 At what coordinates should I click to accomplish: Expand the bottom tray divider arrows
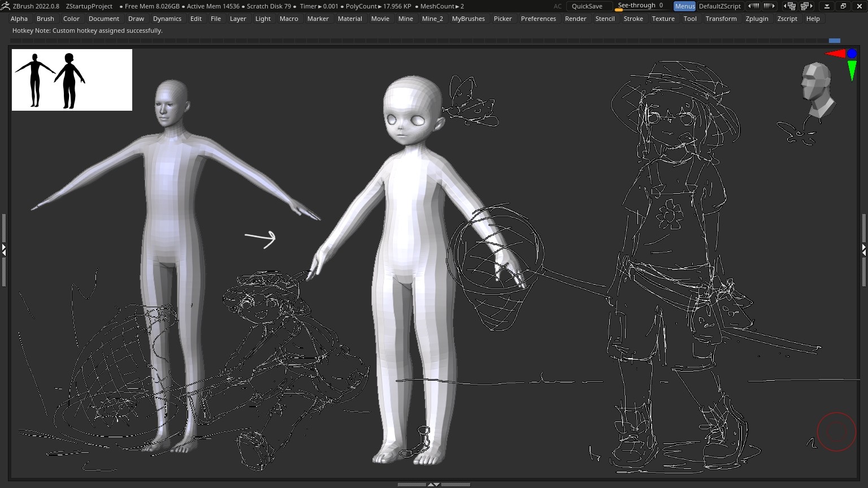point(433,485)
